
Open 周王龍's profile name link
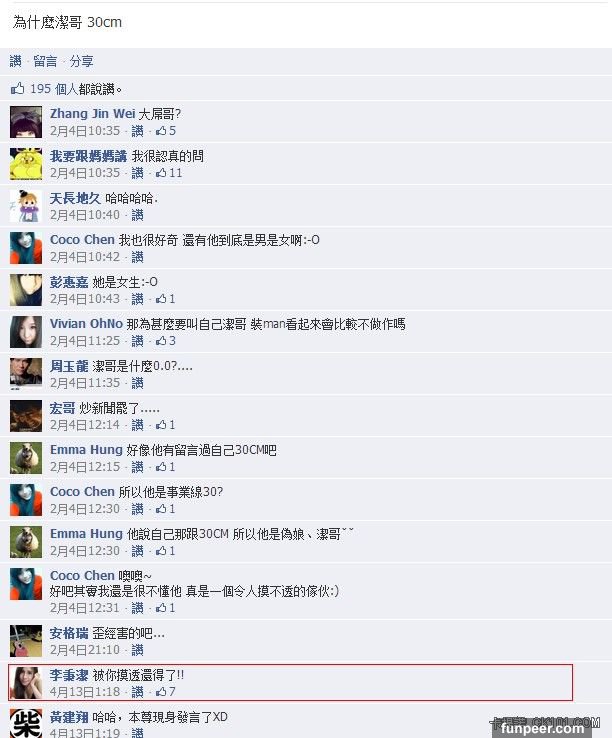tap(69, 366)
